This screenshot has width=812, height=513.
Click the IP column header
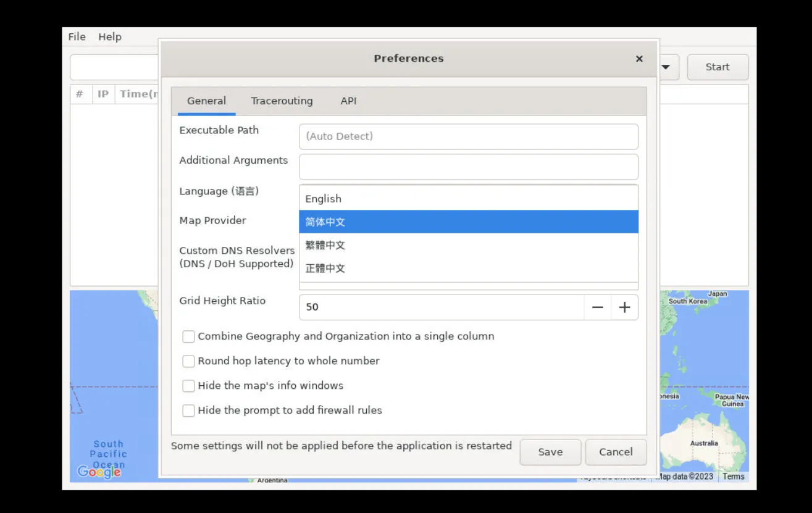click(x=103, y=94)
